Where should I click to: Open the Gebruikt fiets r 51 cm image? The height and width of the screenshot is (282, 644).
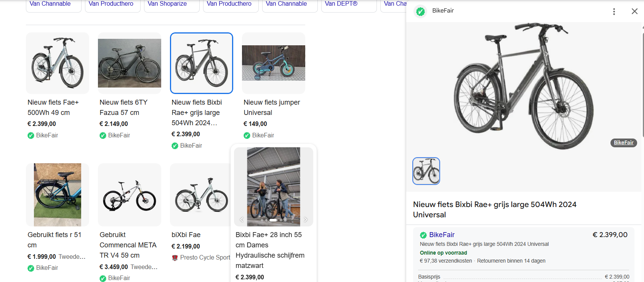[x=58, y=195]
